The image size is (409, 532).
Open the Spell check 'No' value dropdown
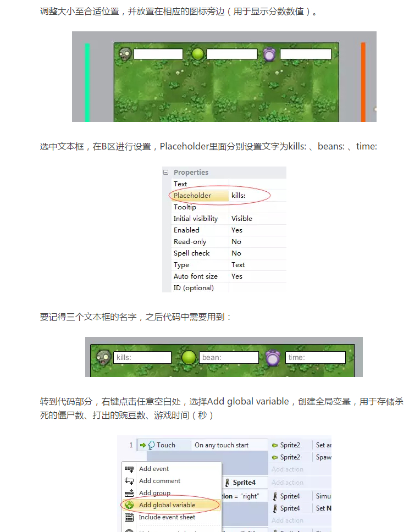[x=257, y=253]
